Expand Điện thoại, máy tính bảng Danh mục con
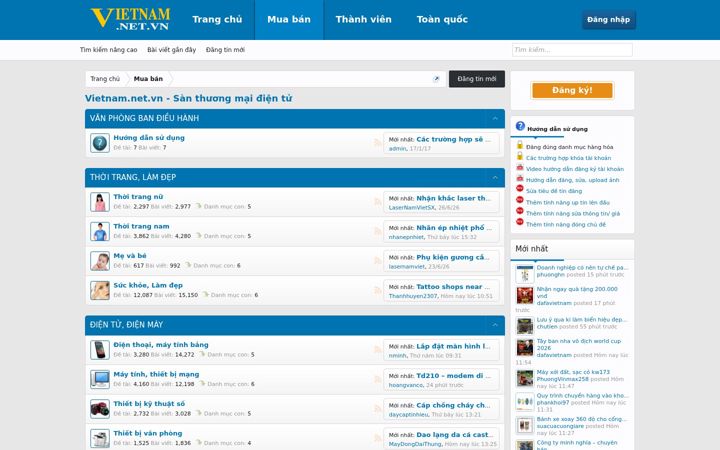Screen dimensions: 720x450 [226, 354]
